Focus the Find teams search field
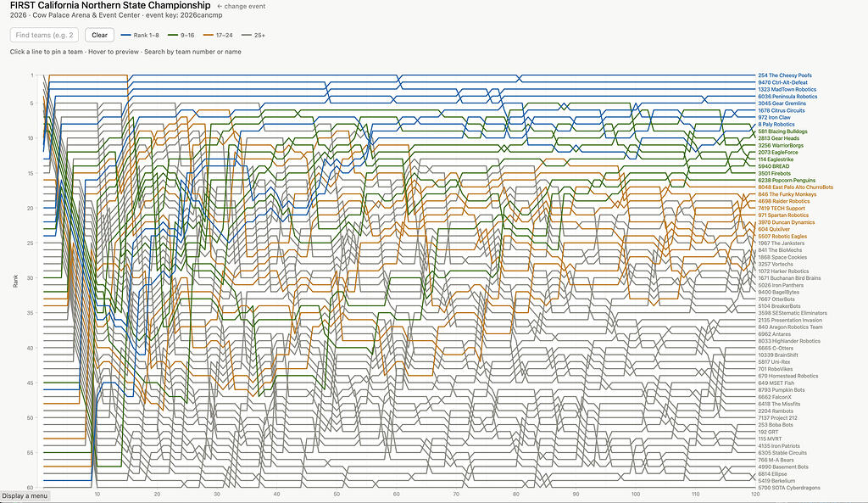The image size is (868, 503). point(45,35)
